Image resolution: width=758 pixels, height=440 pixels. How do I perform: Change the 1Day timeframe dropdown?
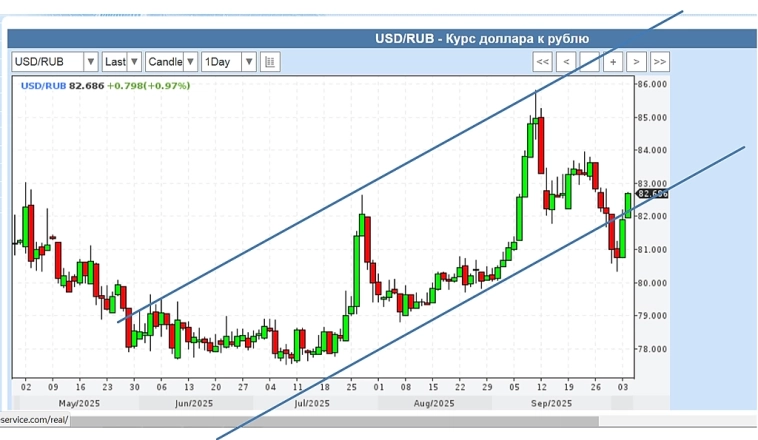[228, 62]
